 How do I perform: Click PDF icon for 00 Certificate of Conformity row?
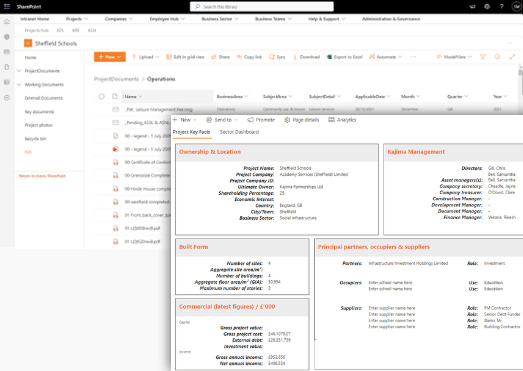[x=115, y=162]
